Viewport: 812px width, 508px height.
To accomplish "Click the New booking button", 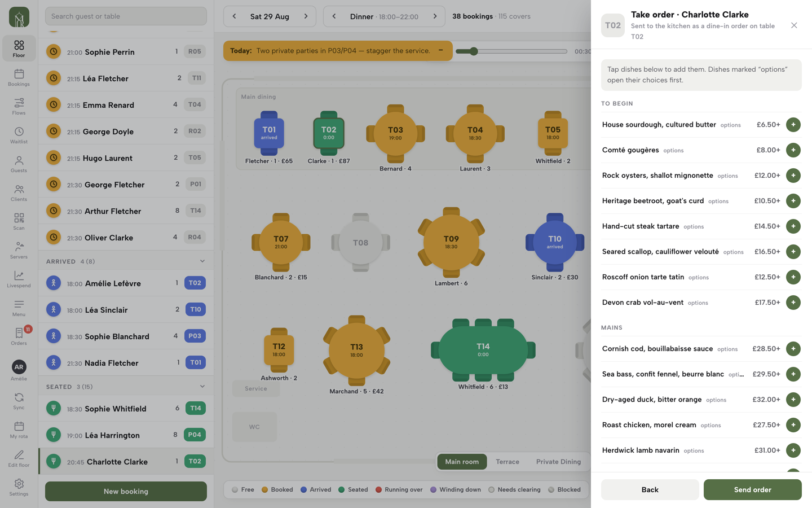I will (126, 491).
